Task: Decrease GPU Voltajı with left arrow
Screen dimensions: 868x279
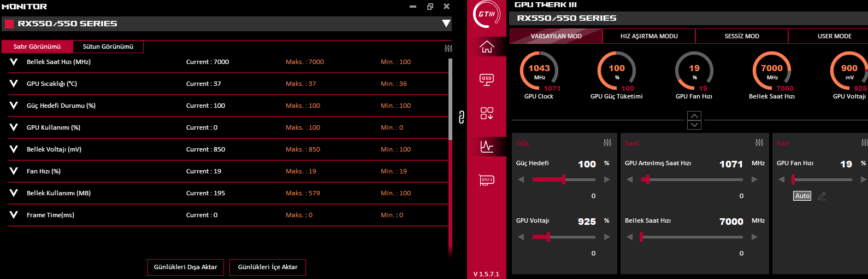Action: point(521,237)
